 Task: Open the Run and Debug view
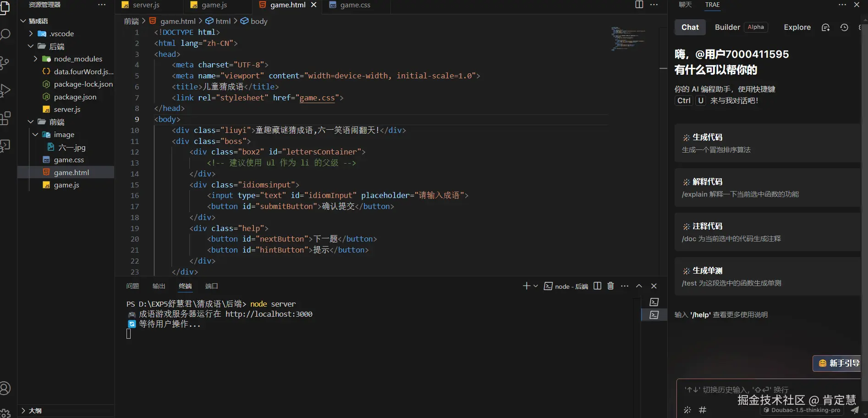[5, 90]
